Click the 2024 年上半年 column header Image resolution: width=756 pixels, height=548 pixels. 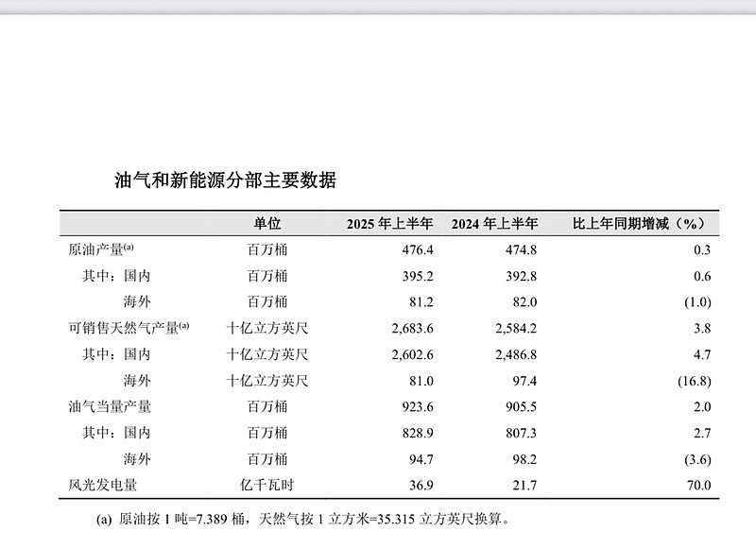pyautogui.click(x=494, y=224)
